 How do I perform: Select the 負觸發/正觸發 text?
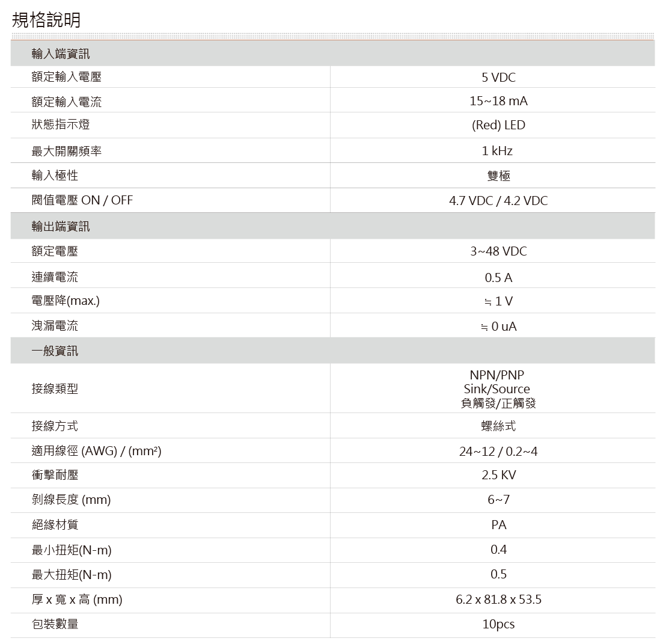coord(498,403)
